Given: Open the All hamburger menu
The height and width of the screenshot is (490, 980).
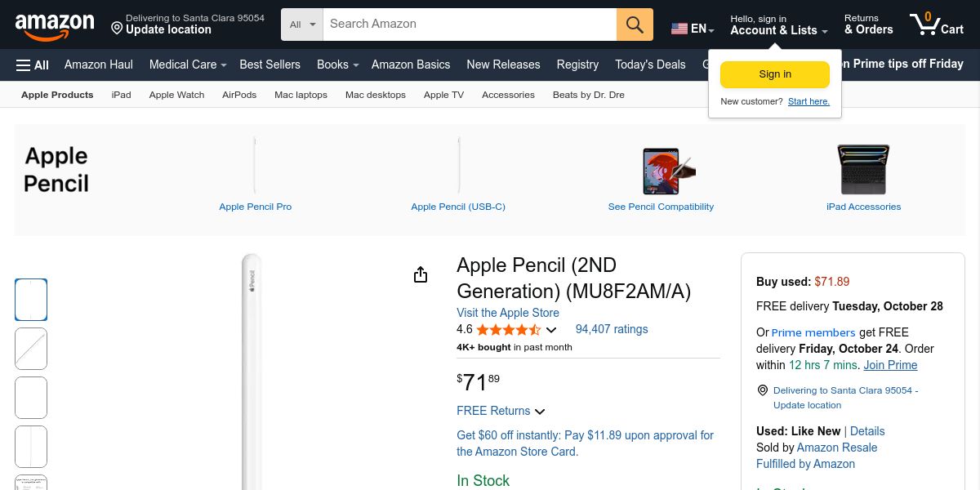Looking at the screenshot, I should [33, 65].
